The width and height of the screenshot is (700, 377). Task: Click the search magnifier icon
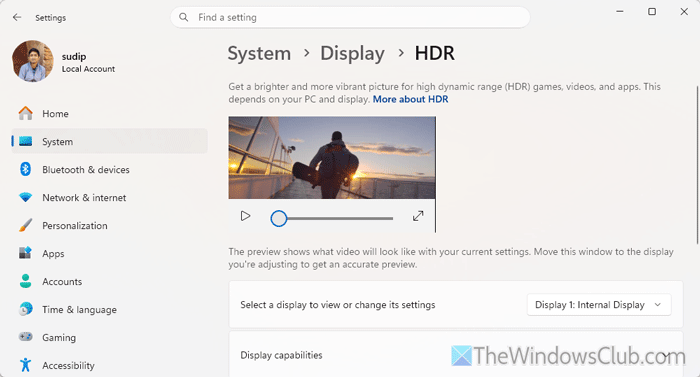(x=183, y=17)
